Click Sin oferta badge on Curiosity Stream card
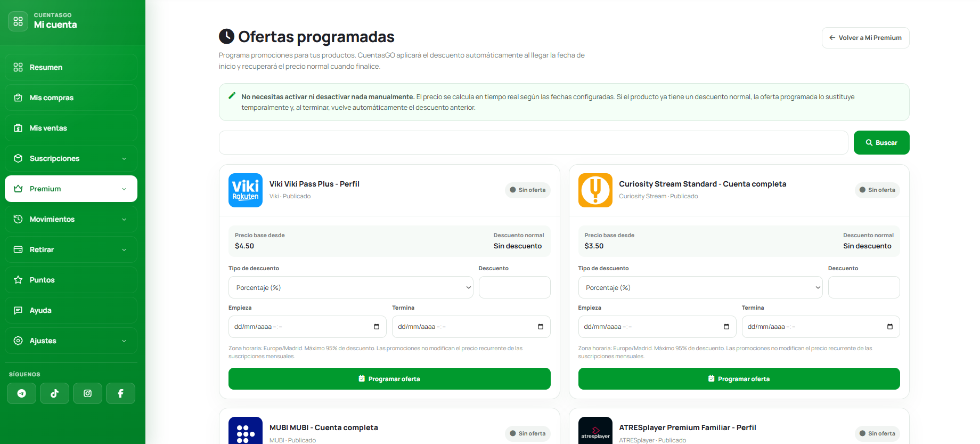The image size is (980, 444). tap(877, 190)
